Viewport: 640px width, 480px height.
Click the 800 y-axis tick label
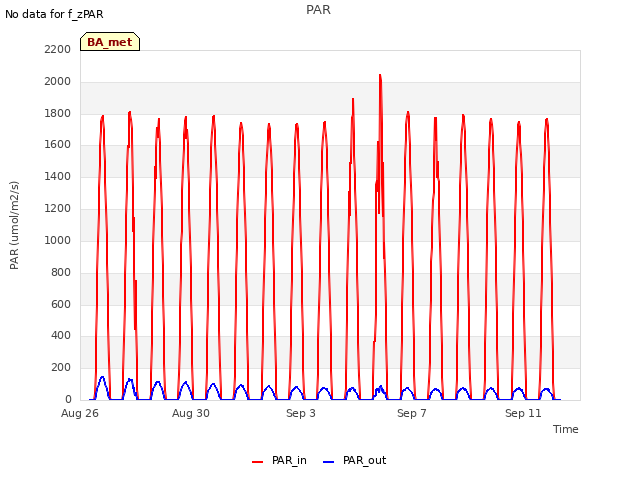click(x=61, y=272)
